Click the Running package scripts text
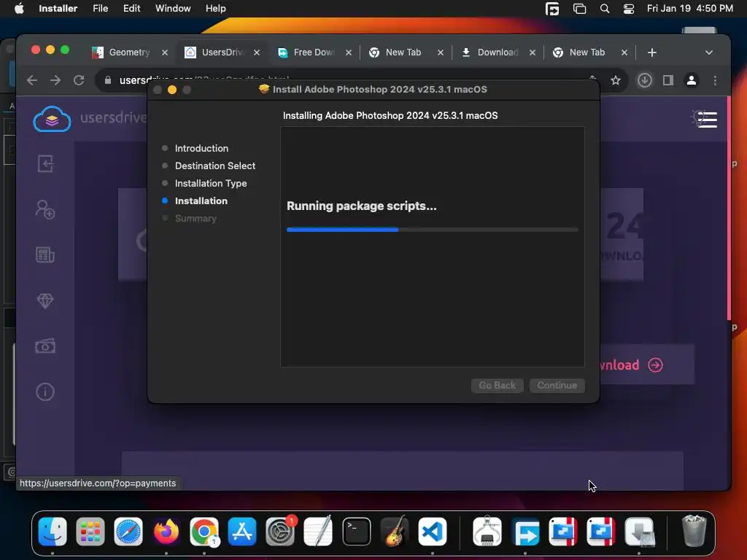Image resolution: width=747 pixels, height=560 pixels. (x=362, y=206)
